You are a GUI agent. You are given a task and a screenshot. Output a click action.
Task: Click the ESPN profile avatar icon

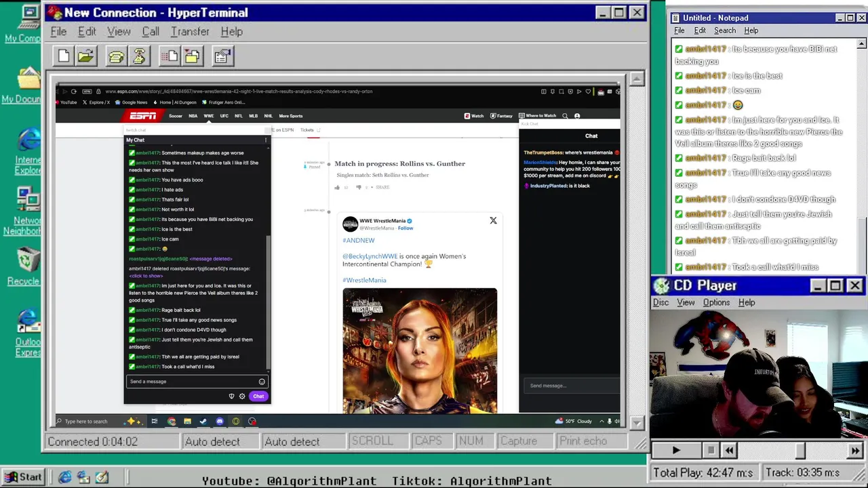(577, 116)
